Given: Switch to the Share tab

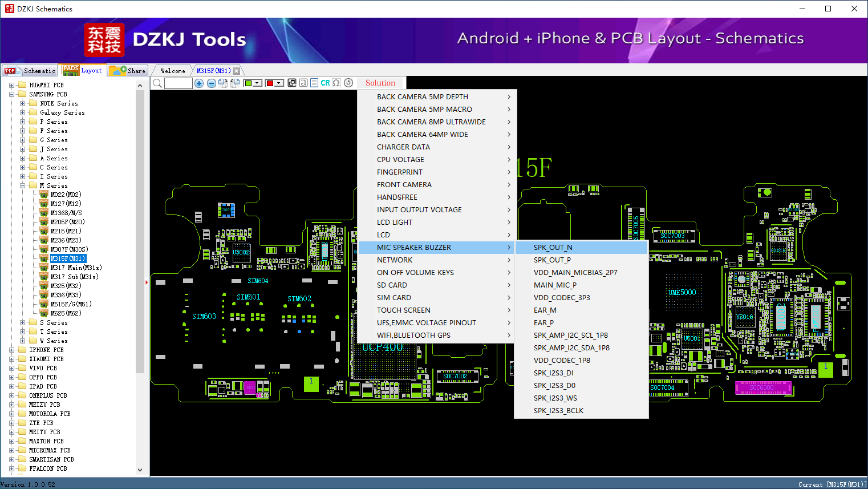Looking at the screenshot, I should coord(128,71).
